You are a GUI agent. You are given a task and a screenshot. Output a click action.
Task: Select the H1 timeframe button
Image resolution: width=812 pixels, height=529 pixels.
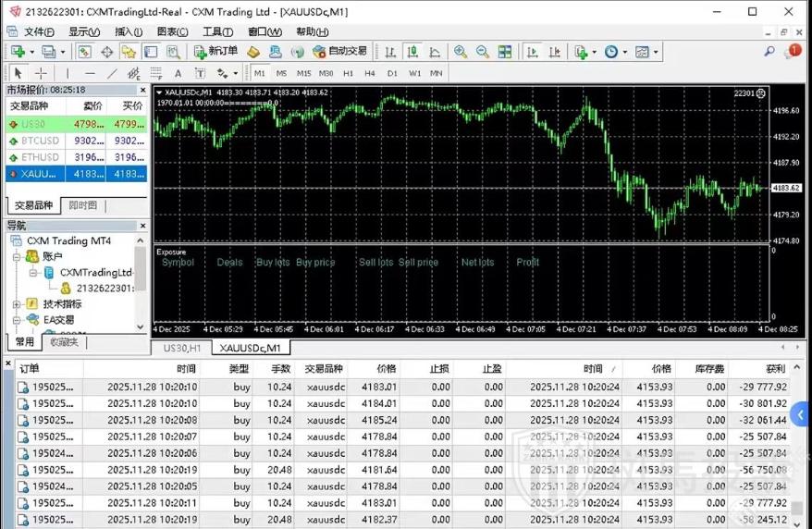pos(348,73)
